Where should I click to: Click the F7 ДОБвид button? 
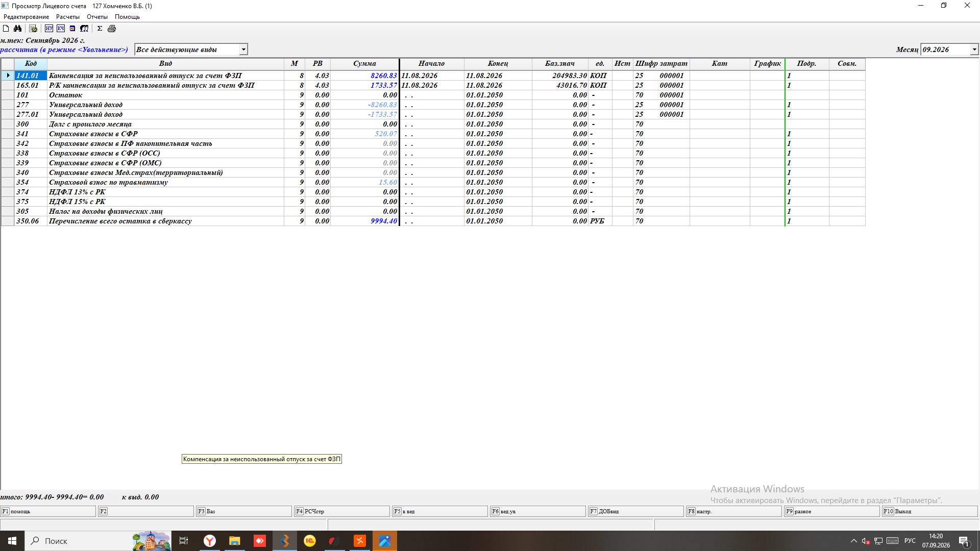click(x=636, y=511)
